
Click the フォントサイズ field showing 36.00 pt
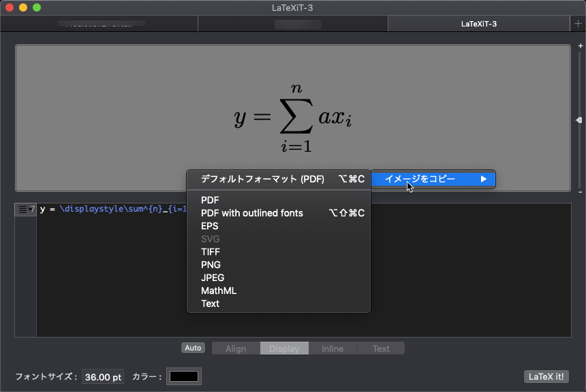tap(103, 377)
